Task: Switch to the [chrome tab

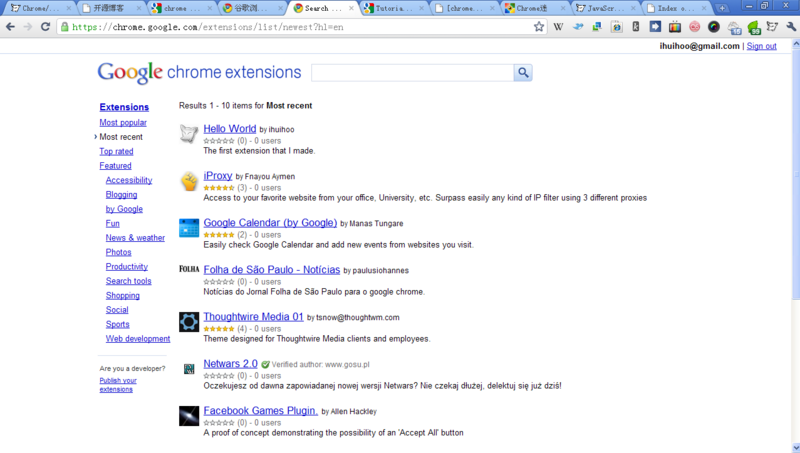Action: pos(464,8)
